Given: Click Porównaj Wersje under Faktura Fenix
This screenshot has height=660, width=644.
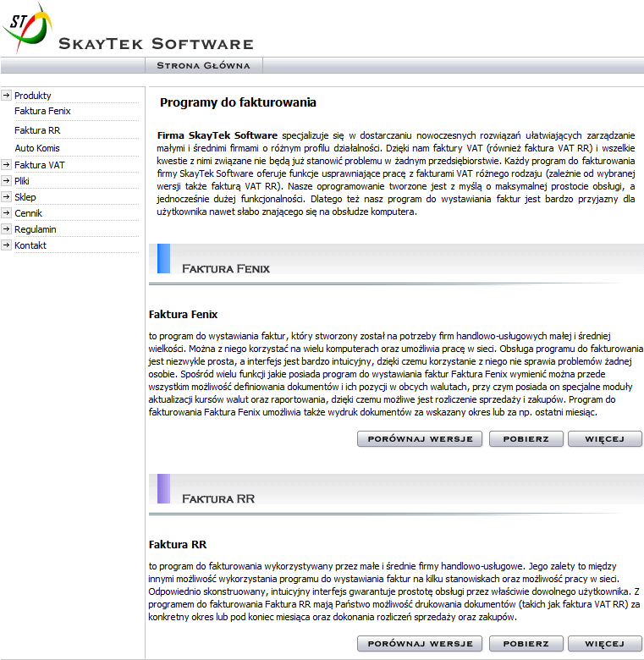Looking at the screenshot, I should (420, 438).
